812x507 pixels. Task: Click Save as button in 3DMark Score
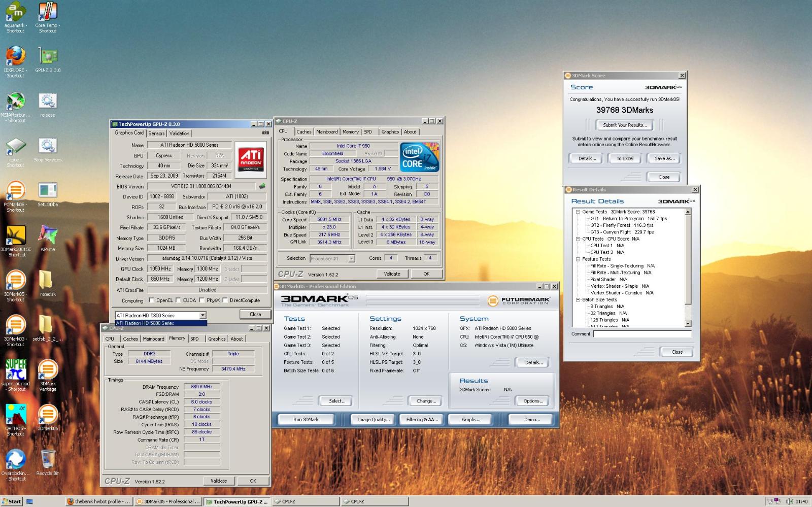pos(664,159)
